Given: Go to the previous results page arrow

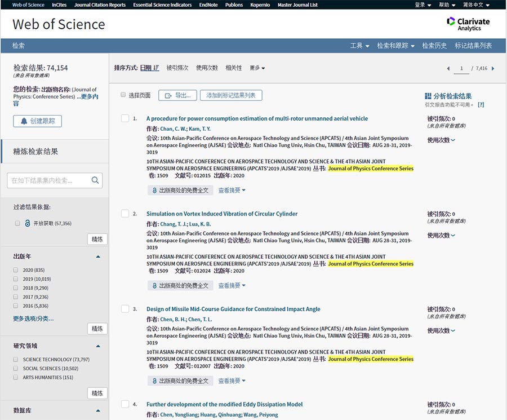Looking at the screenshot, I should 448,68.
